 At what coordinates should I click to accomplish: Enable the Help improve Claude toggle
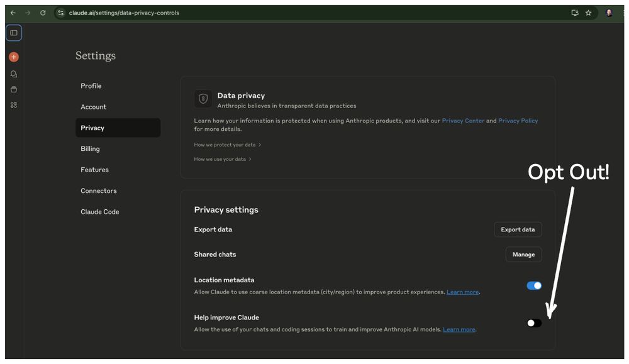point(534,323)
